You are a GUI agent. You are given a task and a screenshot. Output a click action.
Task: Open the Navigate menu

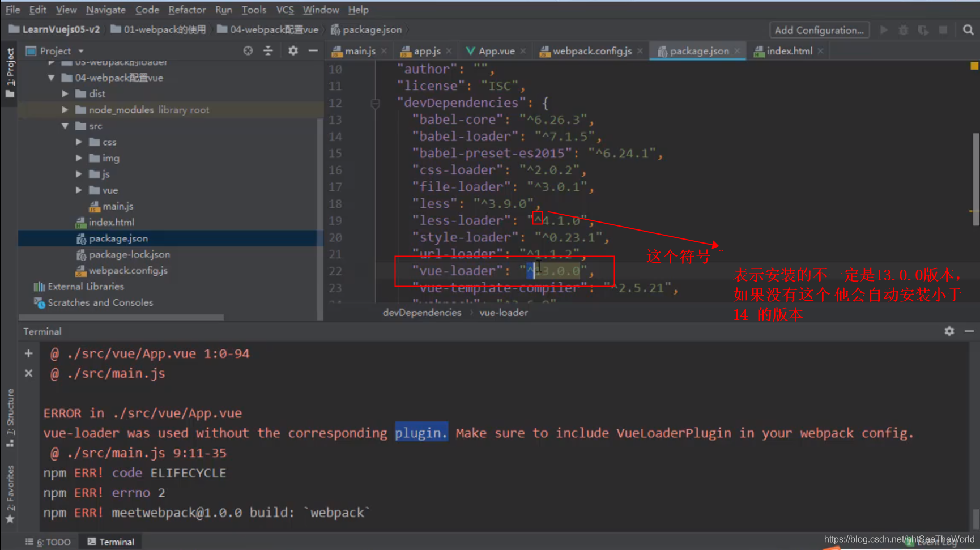tap(105, 10)
